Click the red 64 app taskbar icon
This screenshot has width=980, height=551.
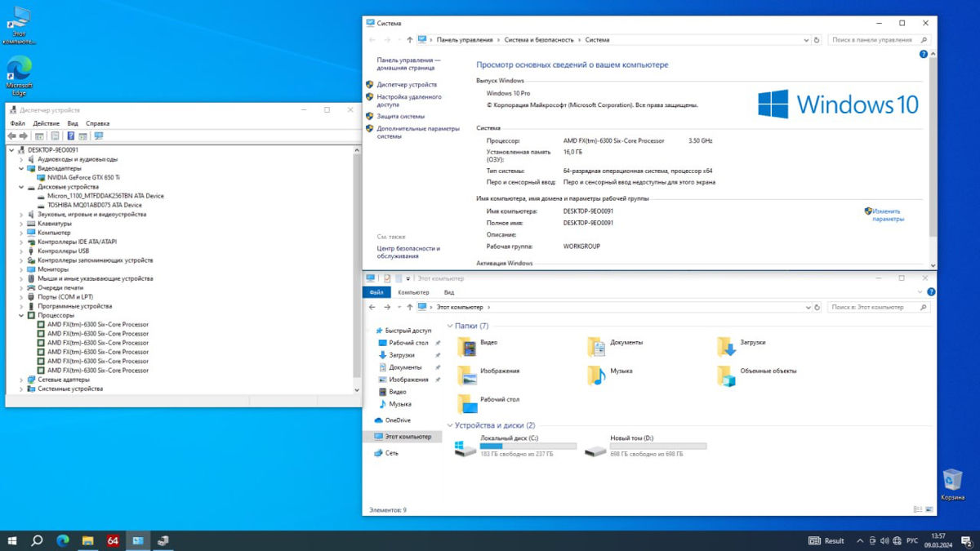coord(113,540)
